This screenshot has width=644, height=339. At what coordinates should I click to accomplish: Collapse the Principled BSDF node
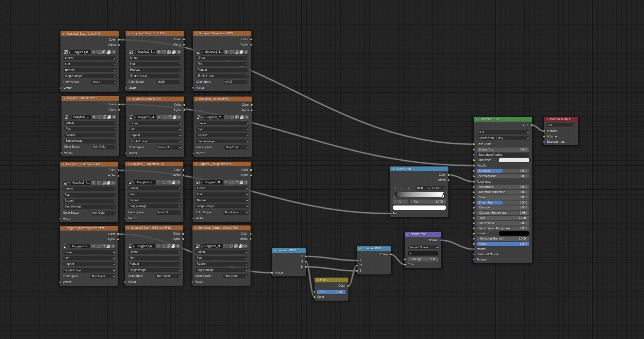pos(477,119)
